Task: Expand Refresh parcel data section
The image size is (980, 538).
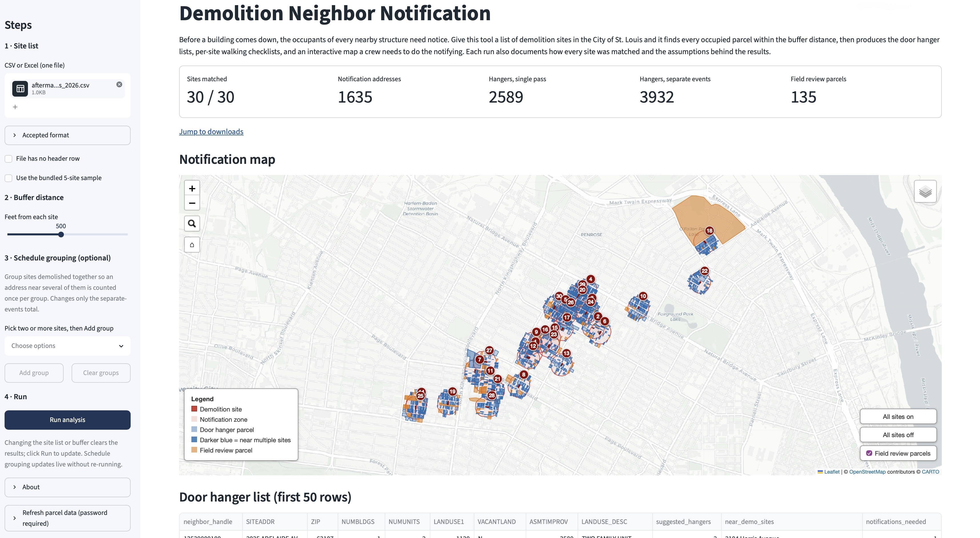Action: (67, 518)
